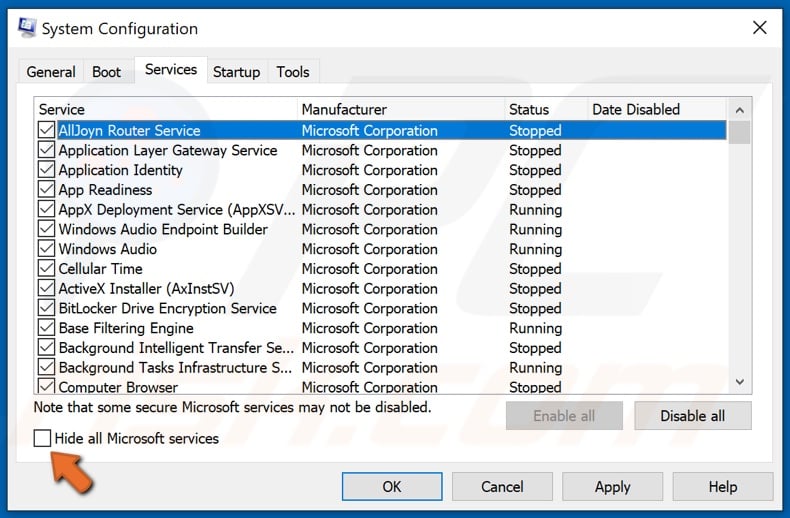Uncheck Background Intelligent Transfer Service checkbox

click(46, 347)
